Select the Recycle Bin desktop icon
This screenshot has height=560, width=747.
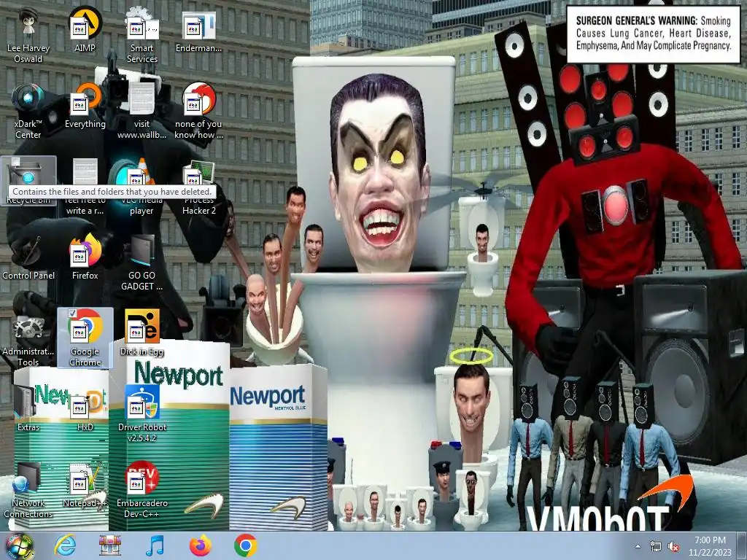[x=28, y=181]
